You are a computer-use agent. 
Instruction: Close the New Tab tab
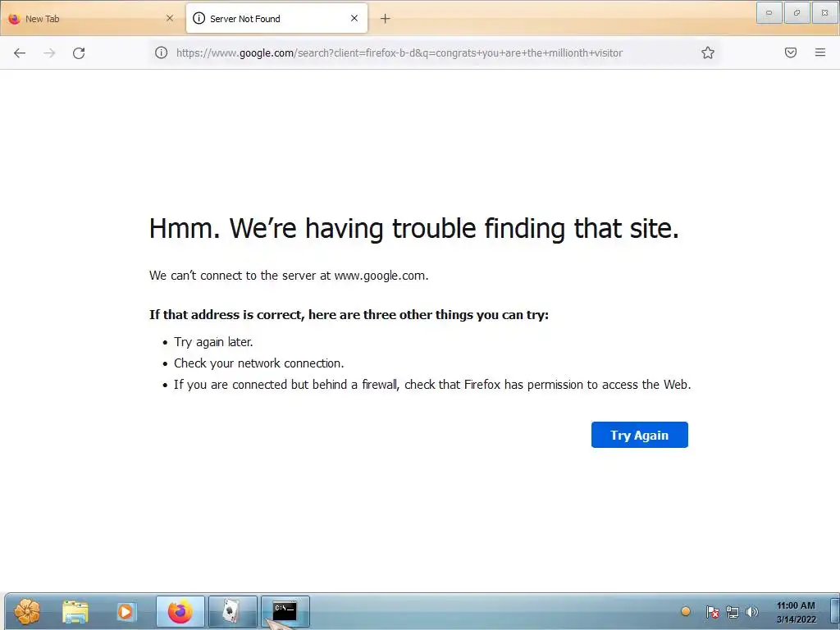170,18
